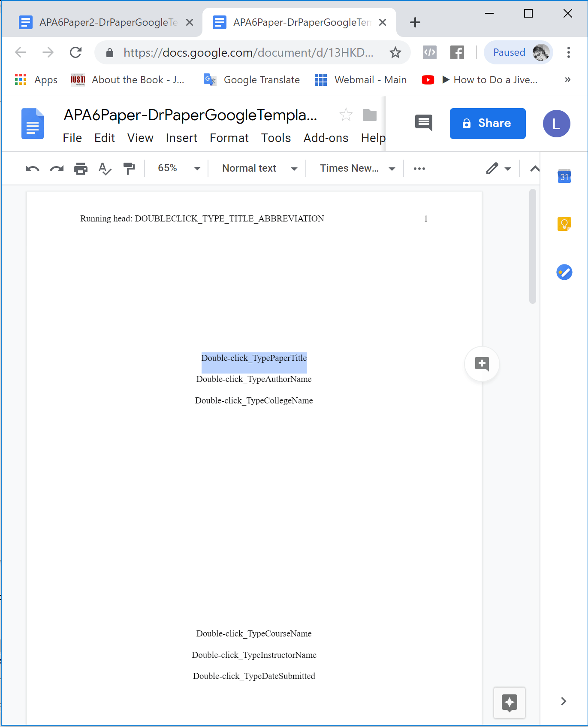This screenshot has width=588, height=727.
Task: Open the Google Calendar side panel
Action: point(564,176)
